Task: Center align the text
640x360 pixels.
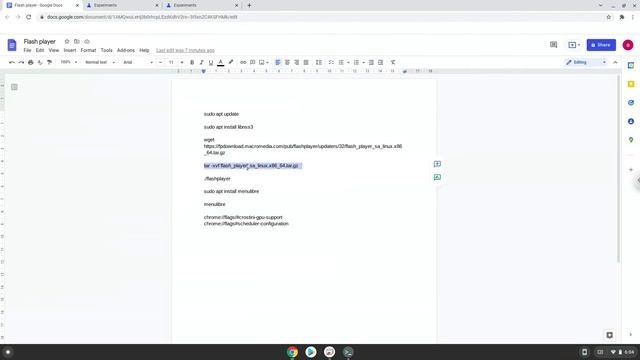Action: [287, 62]
